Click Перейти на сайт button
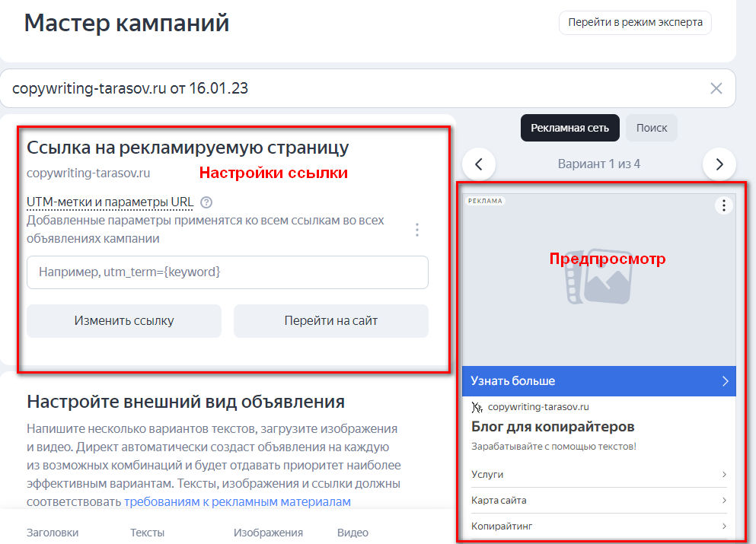 pos(330,321)
